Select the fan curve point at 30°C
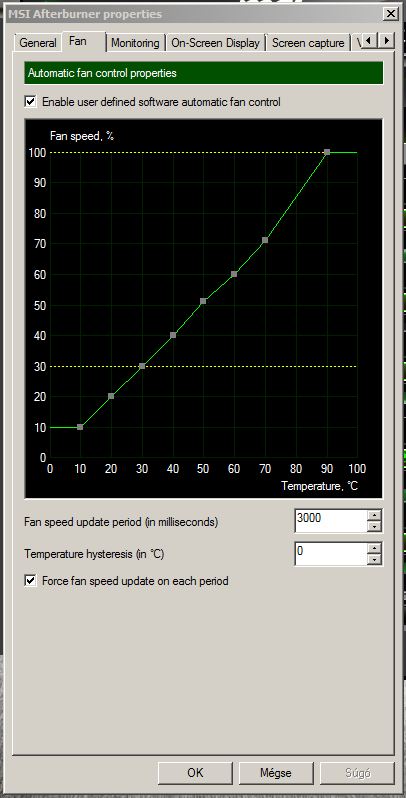The image size is (406, 798). pos(142,366)
